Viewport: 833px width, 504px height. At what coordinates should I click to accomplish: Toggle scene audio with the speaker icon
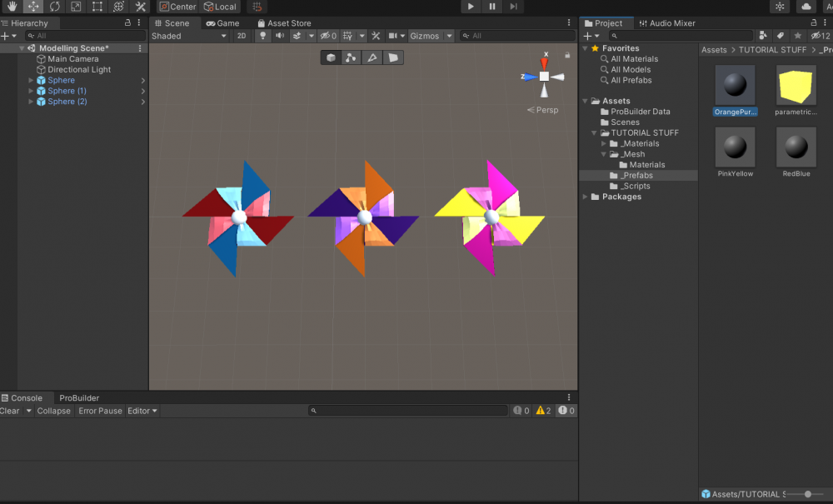coord(280,36)
